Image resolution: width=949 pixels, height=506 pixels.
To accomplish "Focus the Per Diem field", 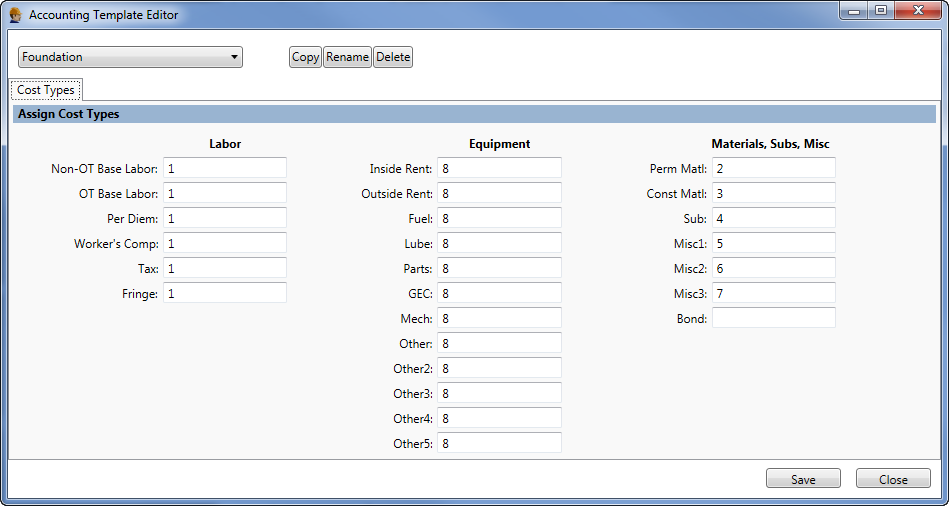I will pyautogui.click(x=225, y=218).
